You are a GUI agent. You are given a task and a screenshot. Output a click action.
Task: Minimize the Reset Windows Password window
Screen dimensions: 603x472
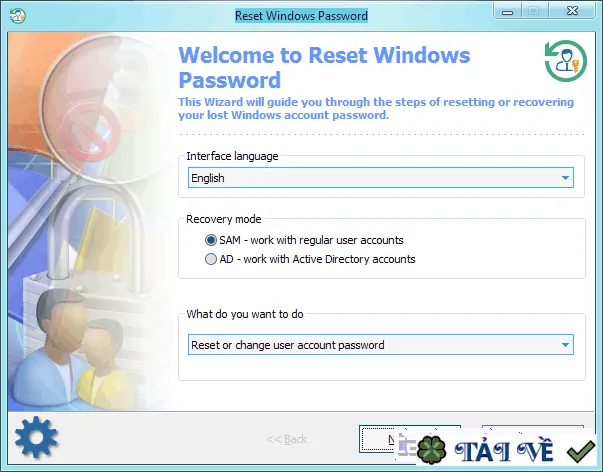tap(507, 12)
